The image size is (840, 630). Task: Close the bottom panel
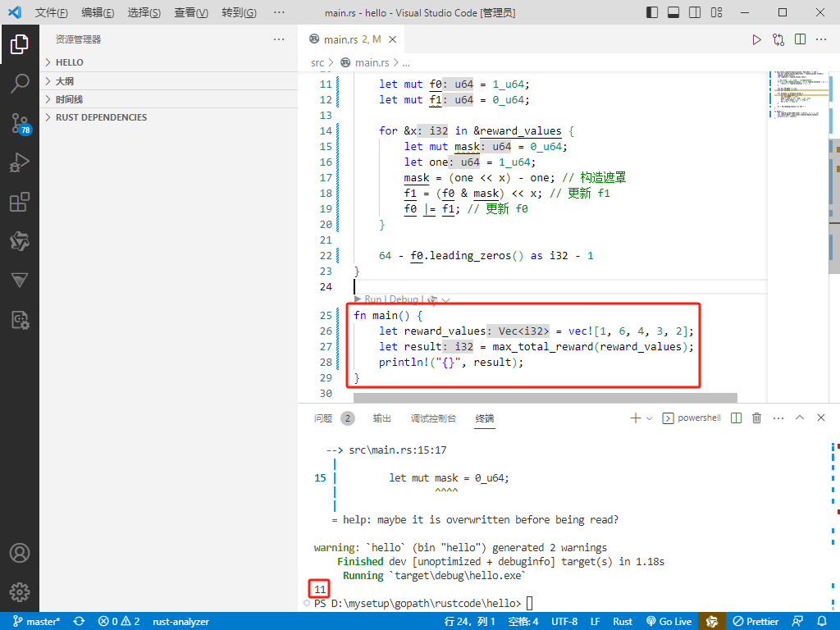(820, 418)
